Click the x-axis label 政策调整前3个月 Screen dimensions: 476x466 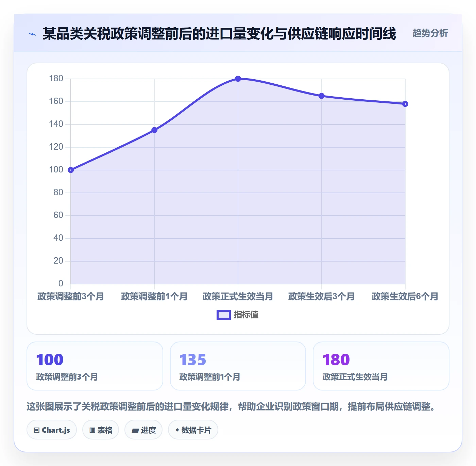tap(71, 297)
